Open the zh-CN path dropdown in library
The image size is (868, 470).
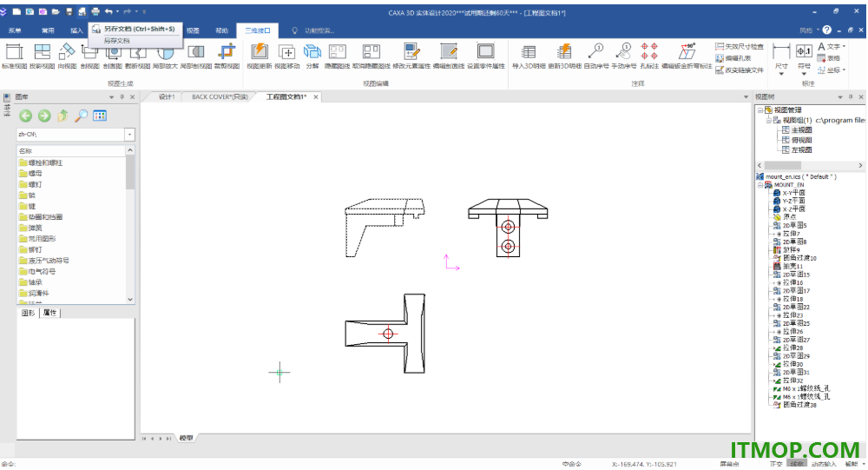point(129,135)
